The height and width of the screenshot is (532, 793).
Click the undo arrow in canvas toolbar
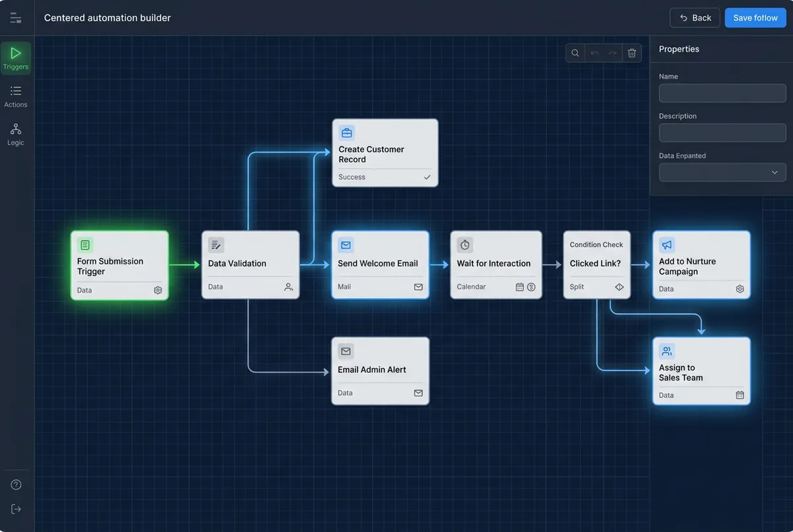point(595,54)
